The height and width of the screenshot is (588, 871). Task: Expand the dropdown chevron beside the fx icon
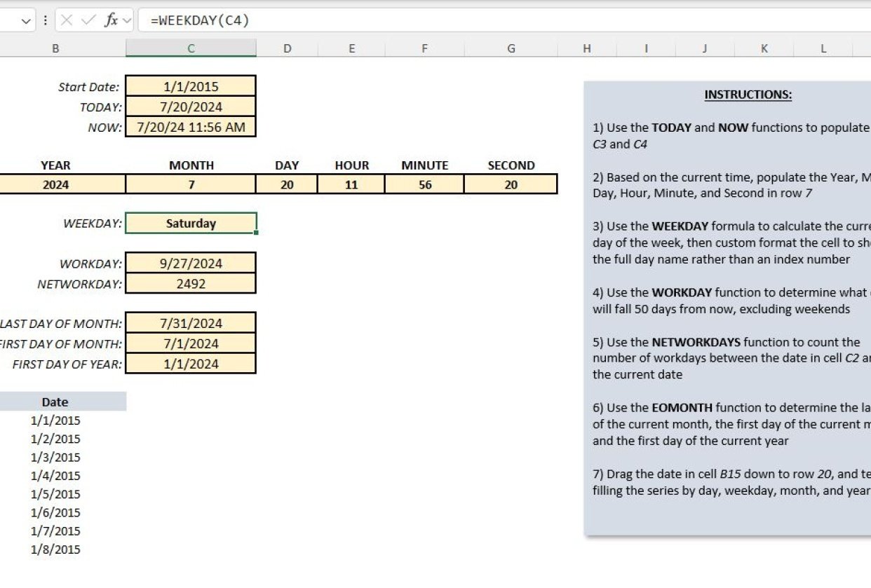(127, 20)
